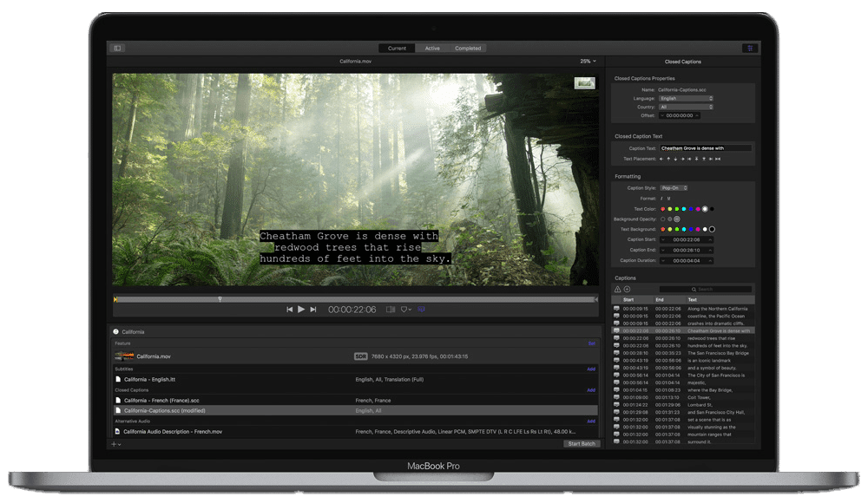Click caption icon for 'Lombard St,' row
The image size is (868, 503).
tap(616, 404)
